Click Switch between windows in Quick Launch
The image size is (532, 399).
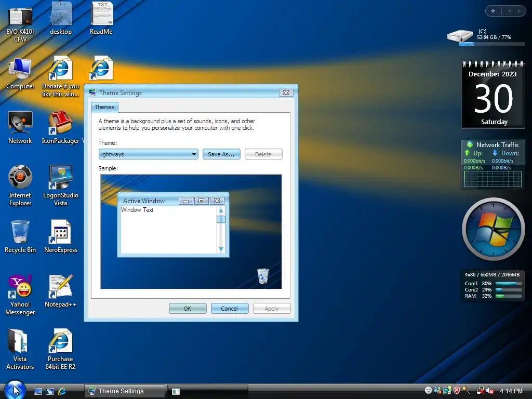tap(50, 391)
